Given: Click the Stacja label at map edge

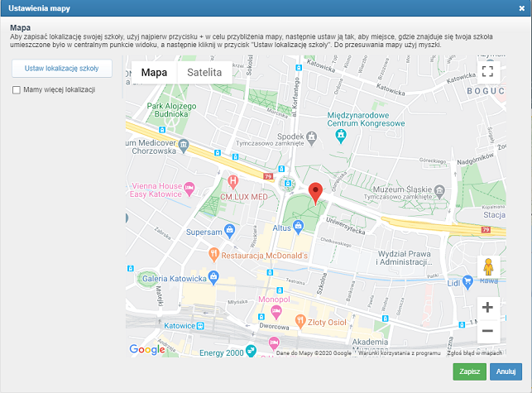Looking at the screenshot, I should coord(494,215).
